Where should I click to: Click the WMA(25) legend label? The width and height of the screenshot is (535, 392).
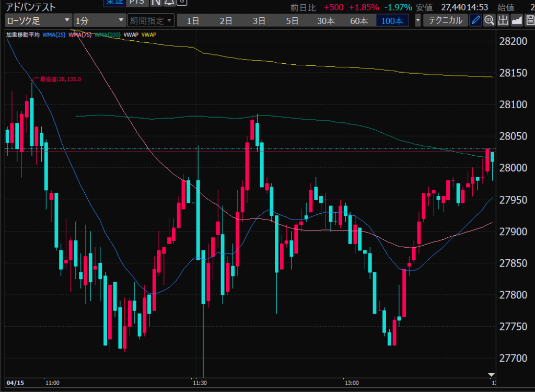coord(53,35)
